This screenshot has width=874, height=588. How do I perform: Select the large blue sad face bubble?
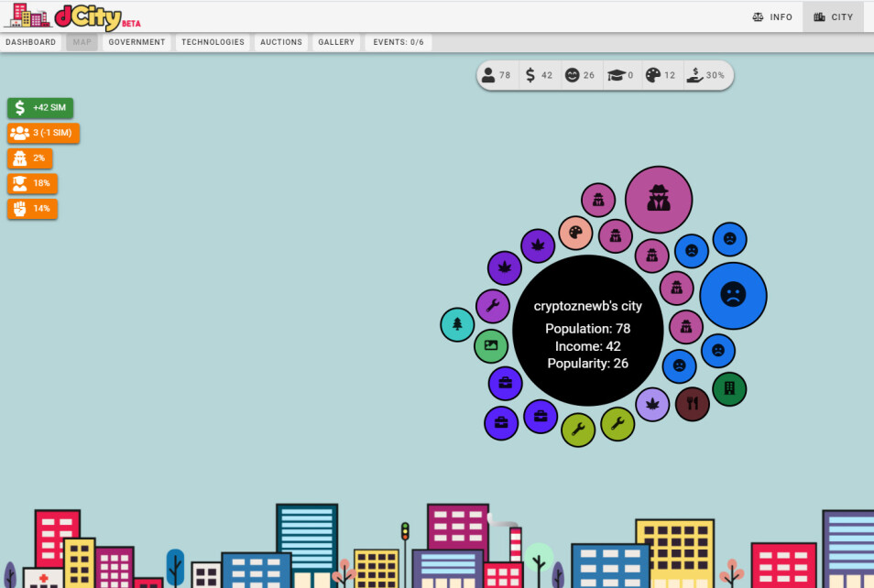coord(733,296)
